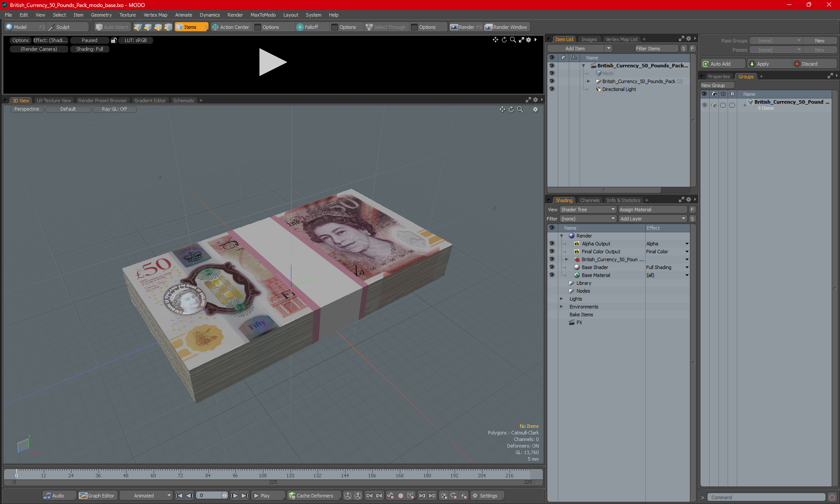Viewport: 840px width, 504px height.
Task: Toggle the Base Material visibility eye
Action: pyautogui.click(x=552, y=275)
